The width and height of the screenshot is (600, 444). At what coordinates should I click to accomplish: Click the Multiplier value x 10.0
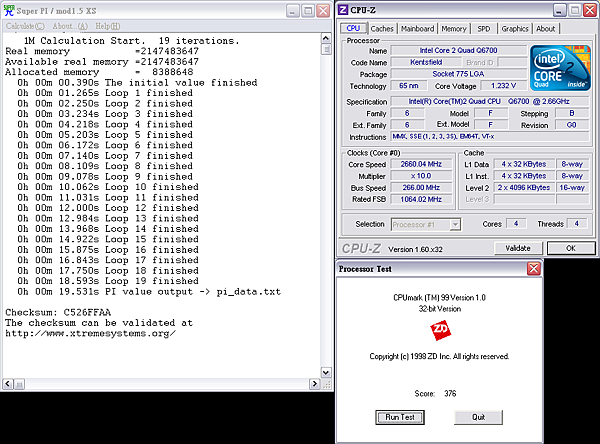[x=421, y=176]
